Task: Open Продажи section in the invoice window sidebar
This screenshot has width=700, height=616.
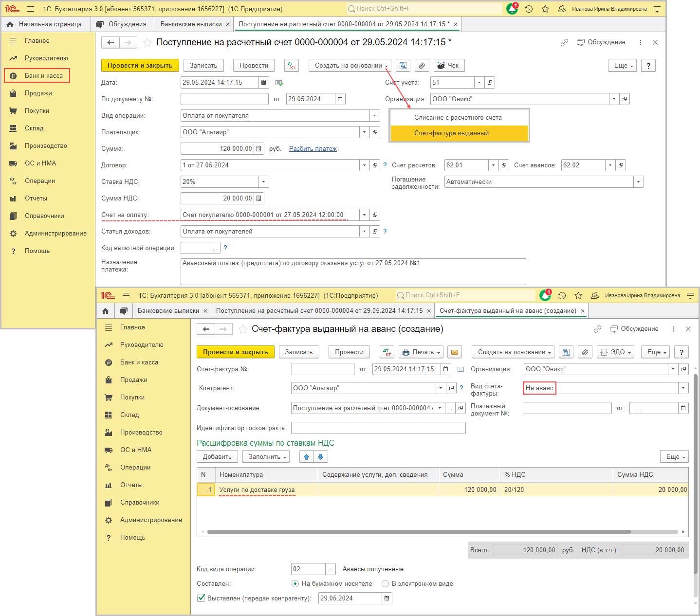Action: click(x=134, y=380)
